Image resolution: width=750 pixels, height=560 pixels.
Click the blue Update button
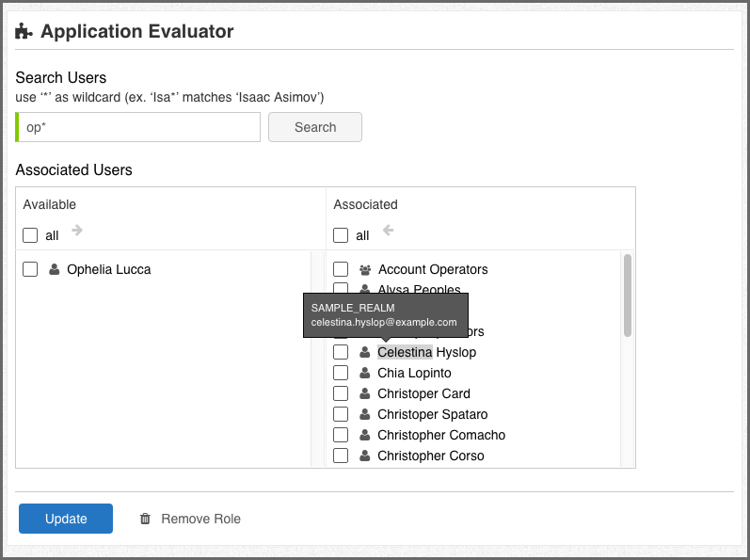[x=66, y=519]
